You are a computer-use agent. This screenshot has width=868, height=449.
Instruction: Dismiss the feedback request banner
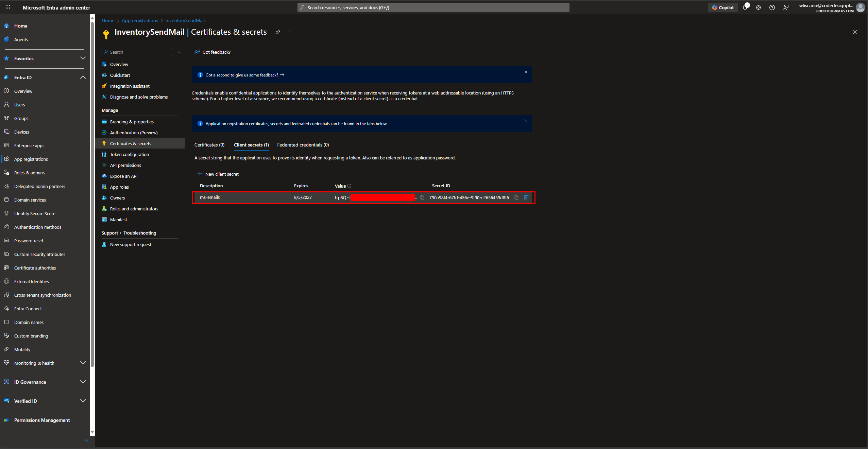tap(526, 72)
